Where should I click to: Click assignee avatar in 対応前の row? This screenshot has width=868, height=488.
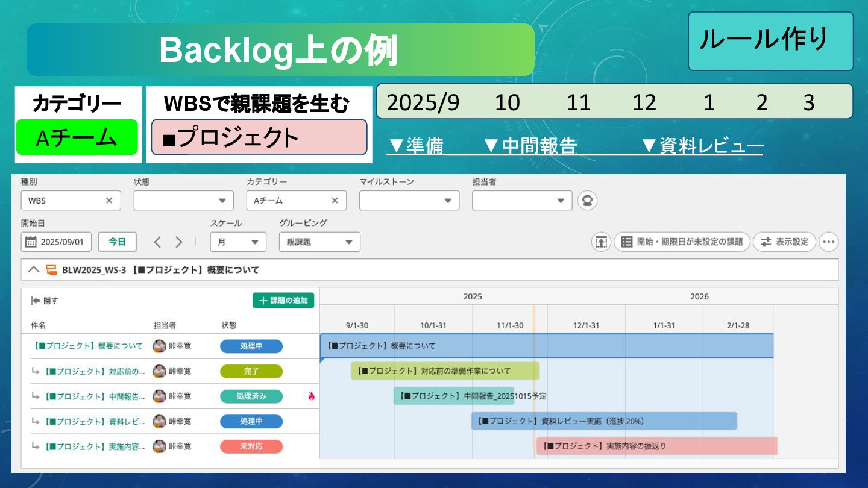point(159,371)
